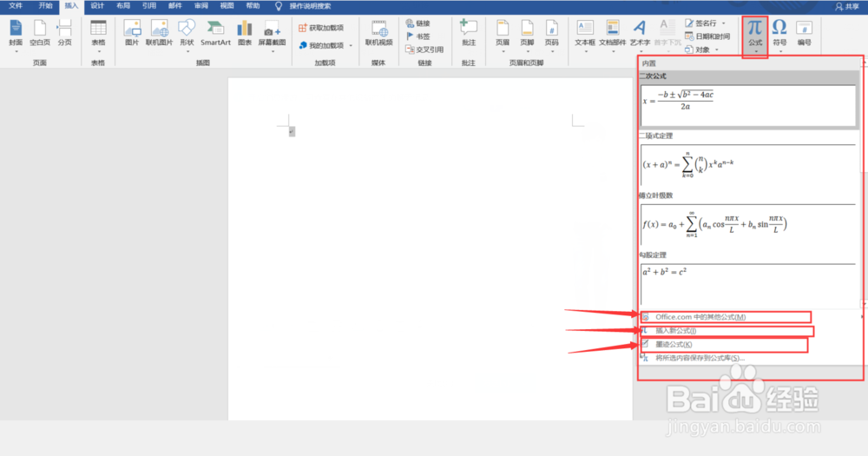The height and width of the screenshot is (456, 868).
Task: Switch to the Review (审阅) tab
Action: tap(201, 6)
